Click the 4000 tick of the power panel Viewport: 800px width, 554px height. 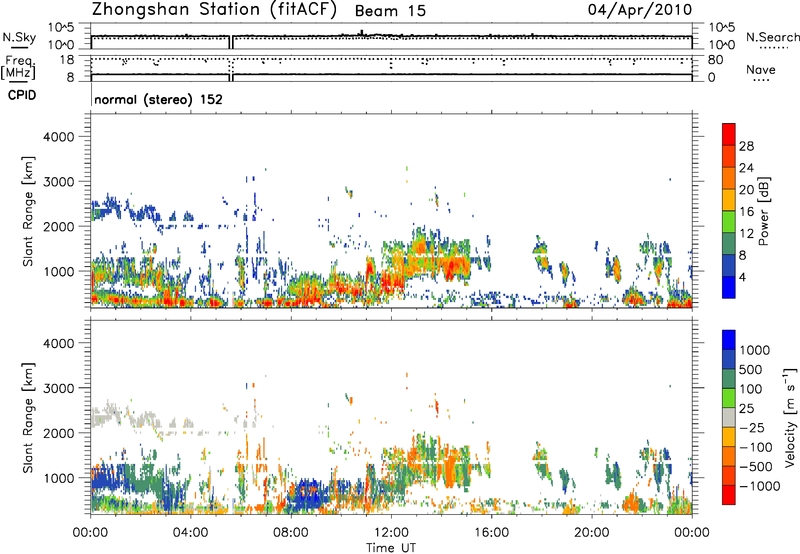[x=58, y=137]
